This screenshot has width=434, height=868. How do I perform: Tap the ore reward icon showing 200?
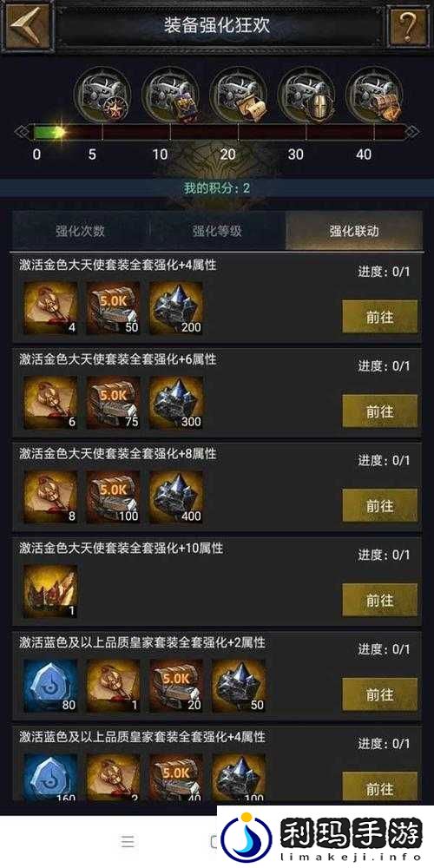pos(176,308)
